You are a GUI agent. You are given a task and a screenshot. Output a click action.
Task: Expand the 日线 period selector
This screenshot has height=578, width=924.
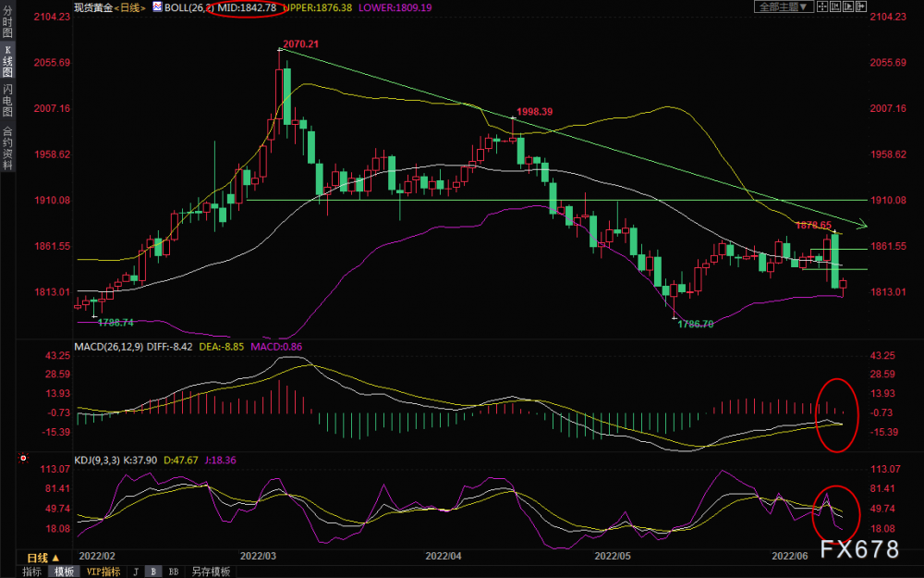click(x=43, y=558)
